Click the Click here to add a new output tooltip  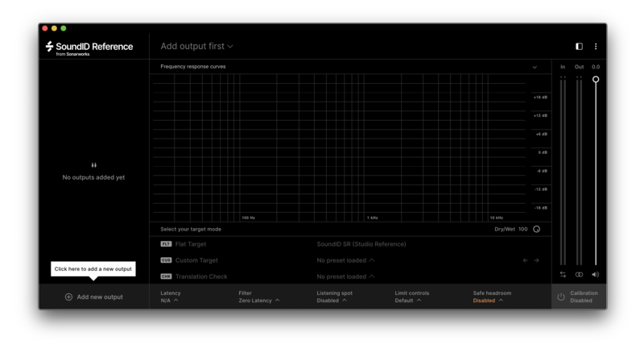pyautogui.click(x=93, y=269)
